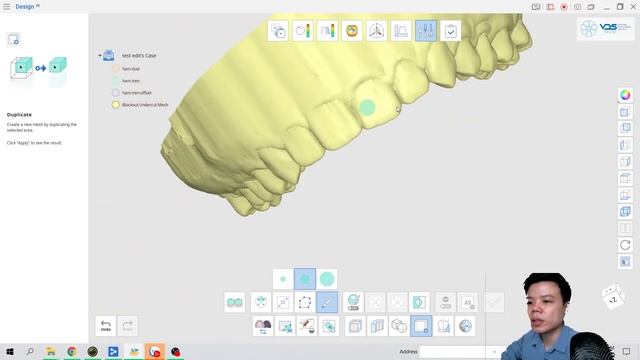Open the selected area smoothing tool
This screenshot has height=360, width=640.
pyautogui.click(x=329, y=326)
